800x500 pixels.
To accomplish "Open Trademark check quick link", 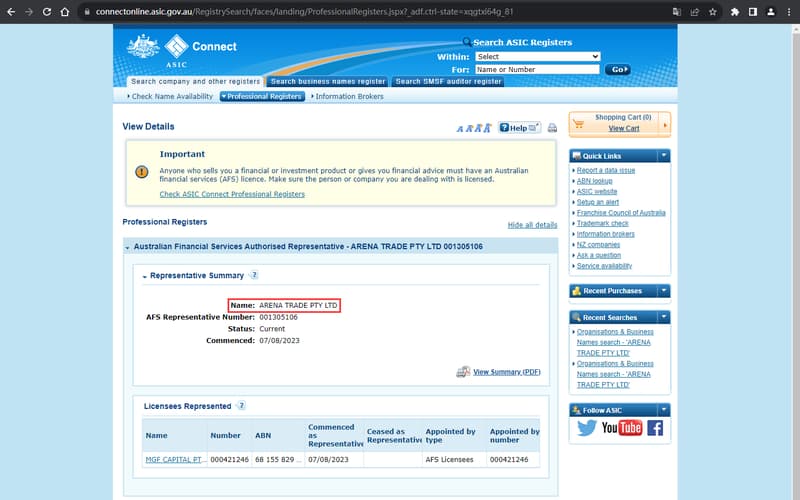I will (x=603, y=223).
